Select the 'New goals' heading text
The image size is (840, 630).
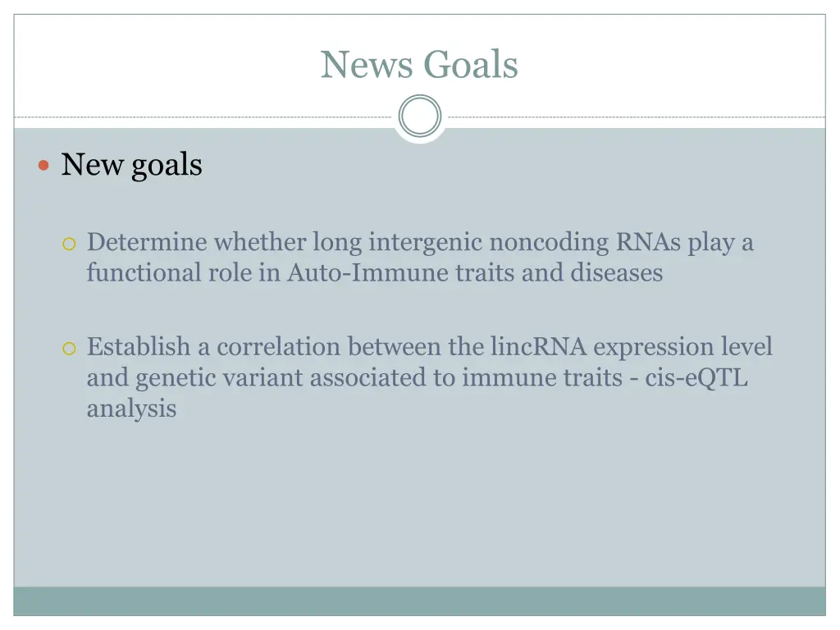(x=132, y=164)
